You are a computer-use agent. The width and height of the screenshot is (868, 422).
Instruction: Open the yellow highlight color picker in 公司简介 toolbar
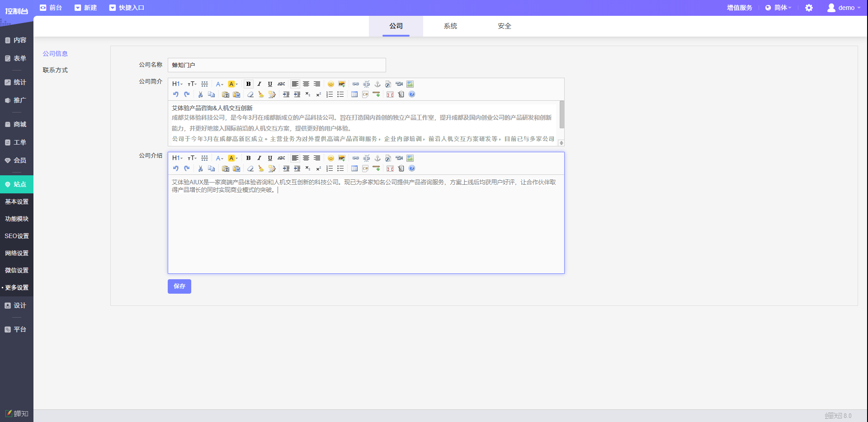[x=233, y=84]
